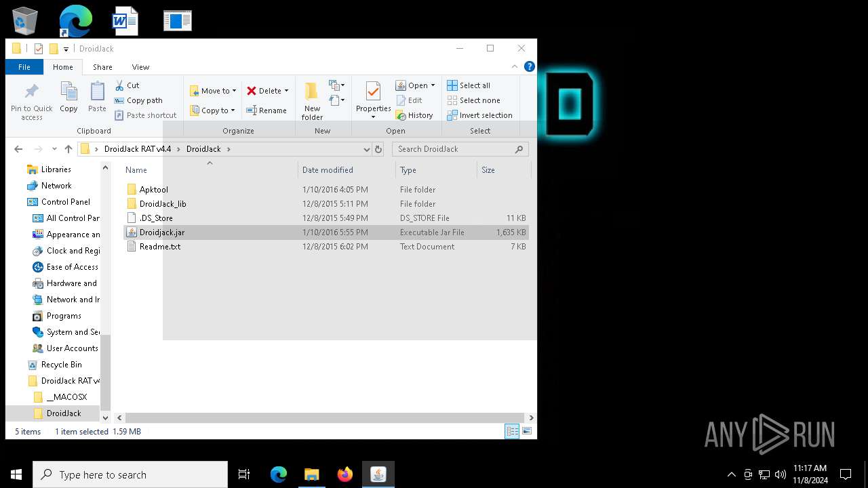Switch to the View ribbon tab
Image resolution: width=868 pixels, height=488 pixels.
coord(140,67)
